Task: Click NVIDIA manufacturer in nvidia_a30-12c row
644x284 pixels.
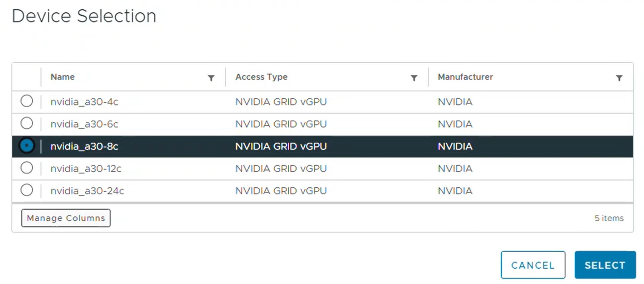Action: coord(455,169)
